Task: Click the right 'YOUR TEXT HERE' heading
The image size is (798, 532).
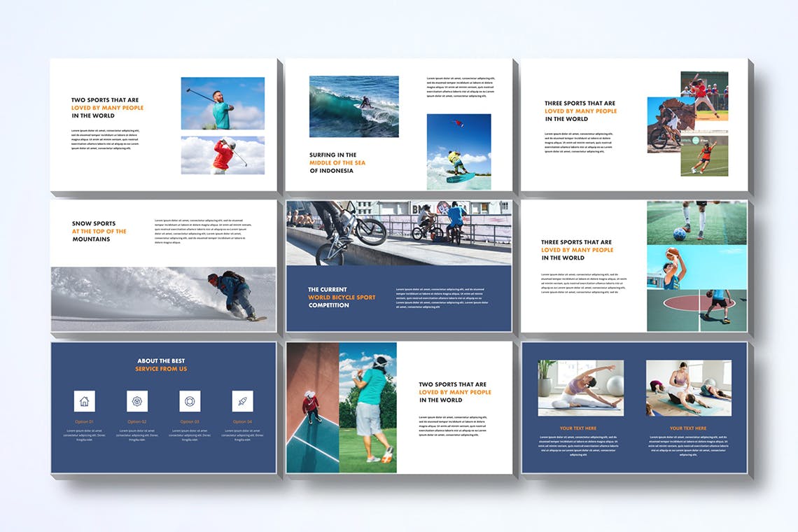Action: [x=687, y=428]
